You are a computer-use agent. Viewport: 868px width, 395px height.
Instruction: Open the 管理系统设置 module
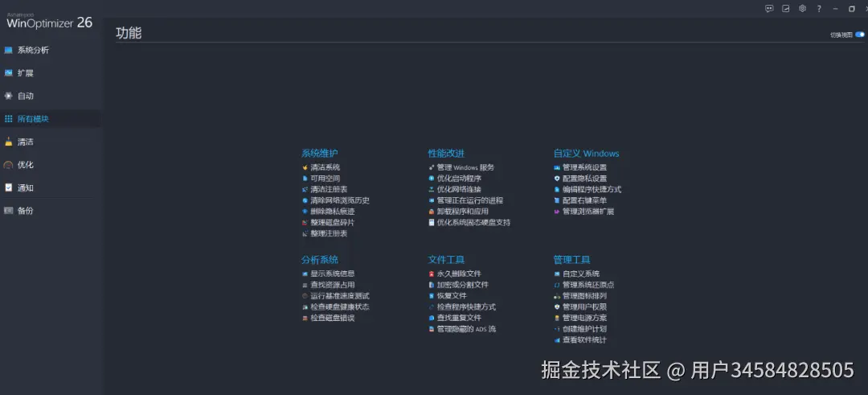[584, 167]
